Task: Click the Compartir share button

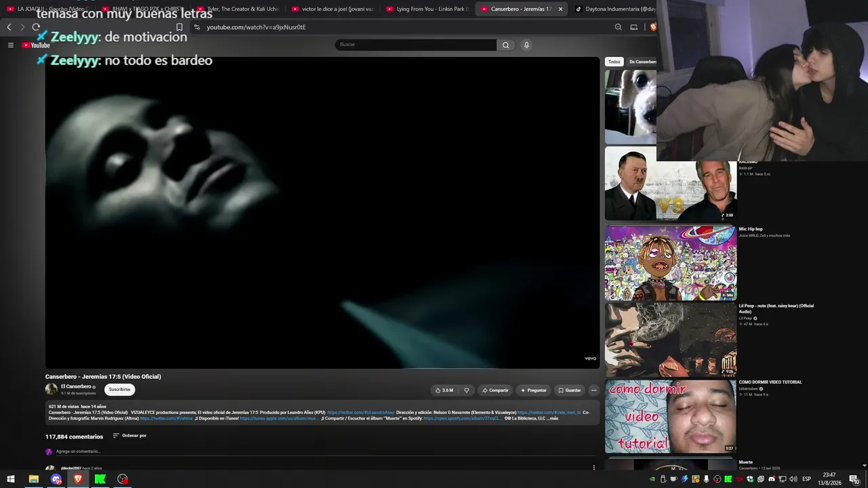Action: [495, 390]
